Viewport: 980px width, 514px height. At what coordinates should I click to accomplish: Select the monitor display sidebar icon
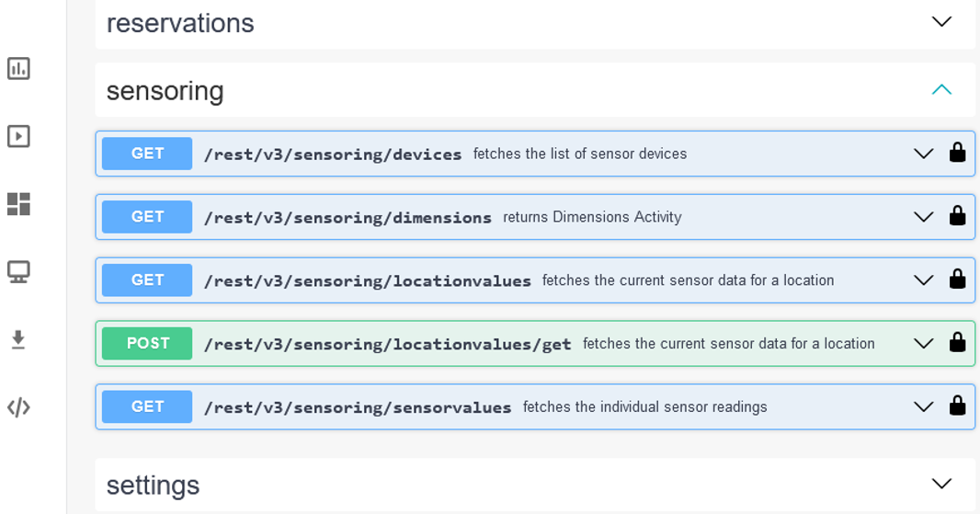(x=18, y=272)
